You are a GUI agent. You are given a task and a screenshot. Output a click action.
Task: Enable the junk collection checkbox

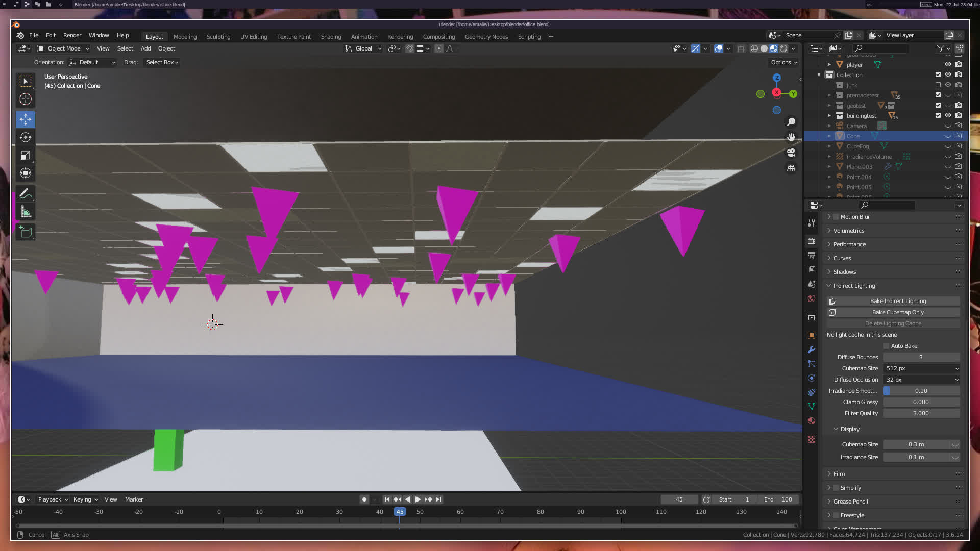938,85
